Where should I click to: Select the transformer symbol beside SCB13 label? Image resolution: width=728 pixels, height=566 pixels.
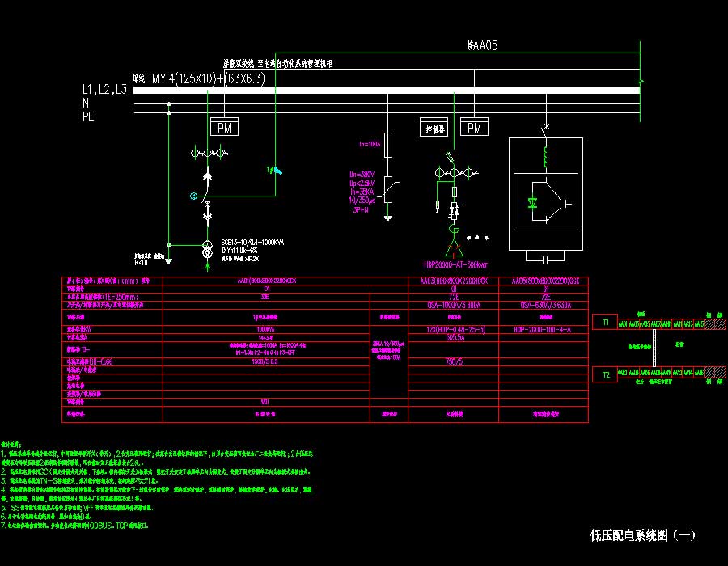[x=208, y=249]
